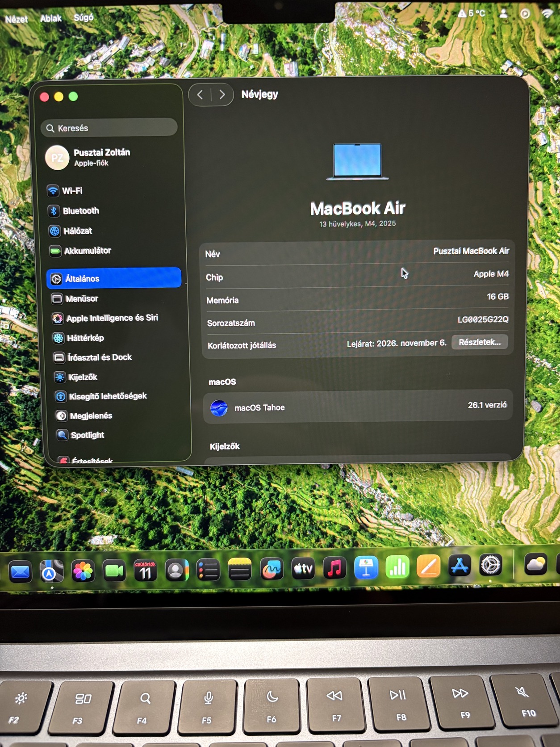Viewport: 560px width, 747px height.
Task: Open Megjelenés appearance settings
Action: (x=84, y=415)
